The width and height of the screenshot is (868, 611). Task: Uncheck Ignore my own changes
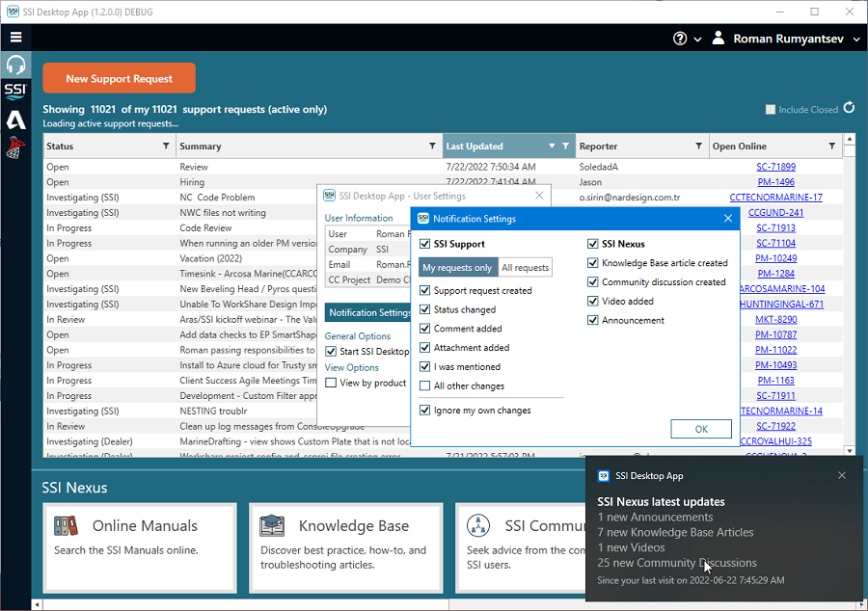tap(424, 411)
